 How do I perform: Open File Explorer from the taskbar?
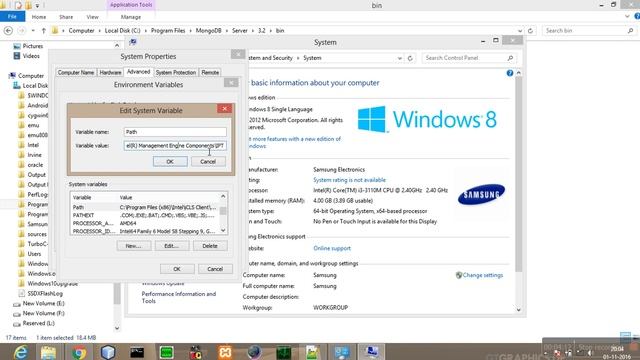click(x=48, y=352)
